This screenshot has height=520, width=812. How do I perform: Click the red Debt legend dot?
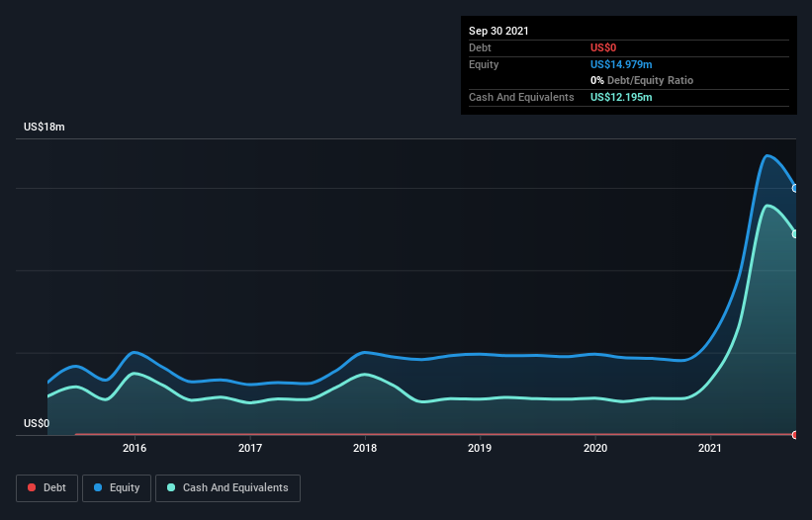pos(33,488)
